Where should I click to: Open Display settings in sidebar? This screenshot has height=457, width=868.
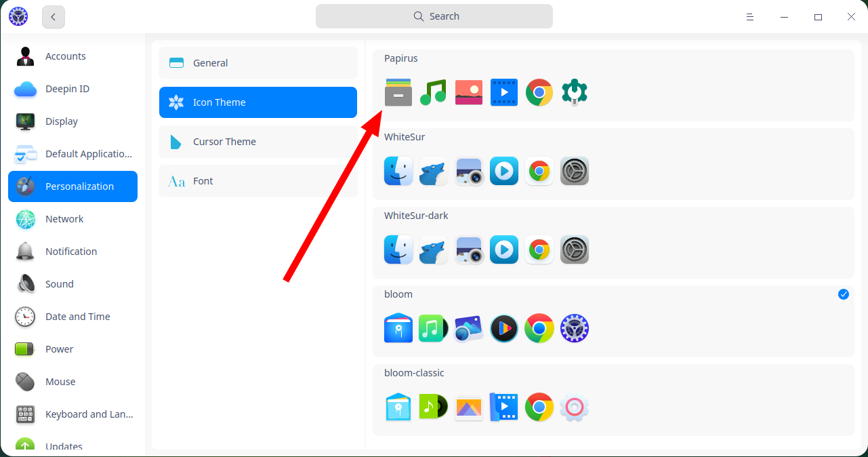tap(73, 121)
